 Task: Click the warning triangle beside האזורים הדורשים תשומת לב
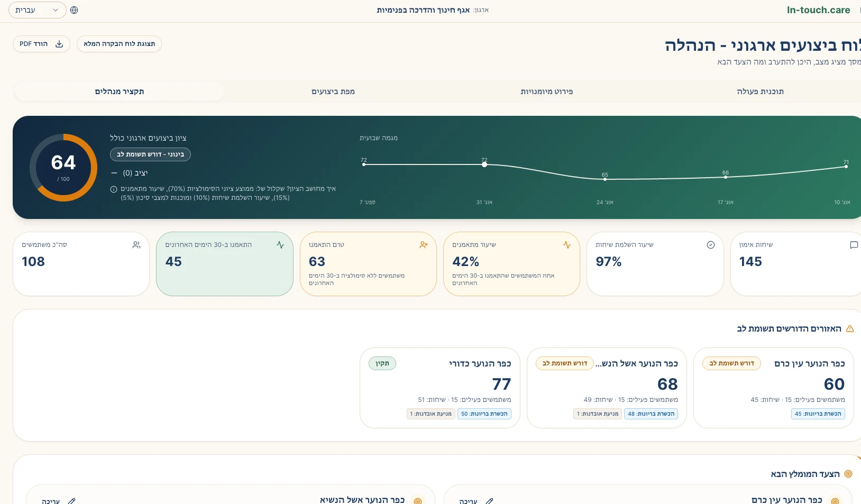coord(850,329)
